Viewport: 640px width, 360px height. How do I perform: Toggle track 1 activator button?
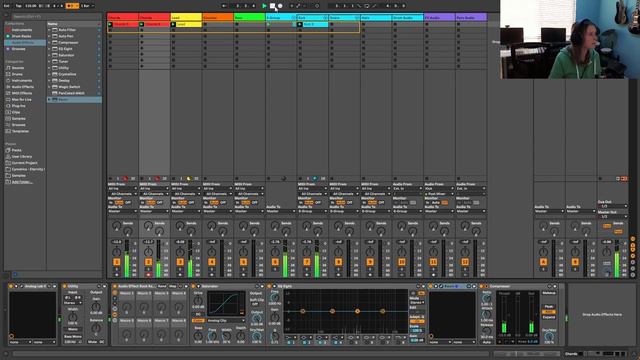coord(117,262)
